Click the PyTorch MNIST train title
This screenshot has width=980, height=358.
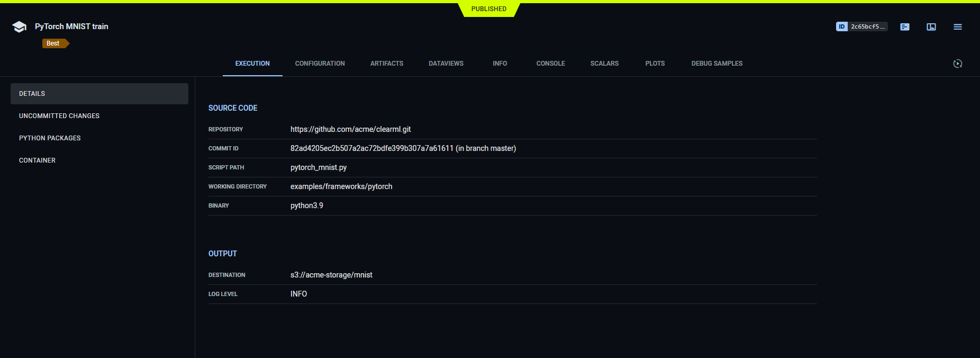coord(71,26)
